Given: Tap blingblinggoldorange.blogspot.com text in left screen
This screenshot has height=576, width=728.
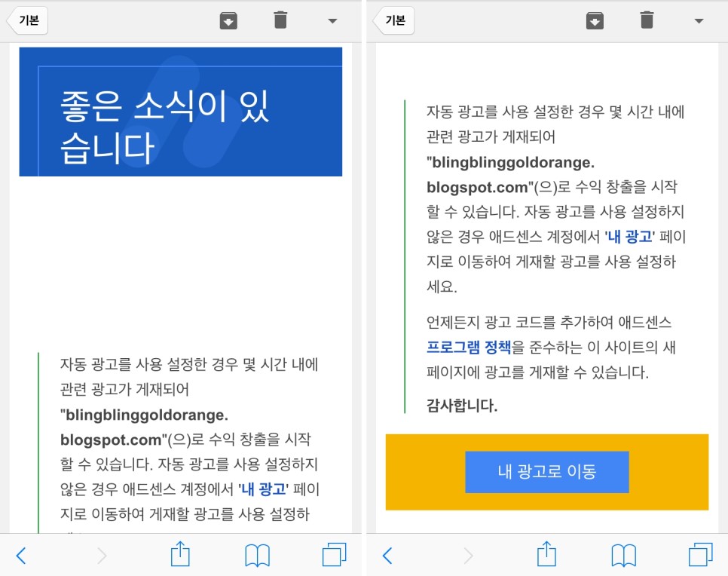Looking at the screenshot, I should pyautogui.click(x=144, y=427).
